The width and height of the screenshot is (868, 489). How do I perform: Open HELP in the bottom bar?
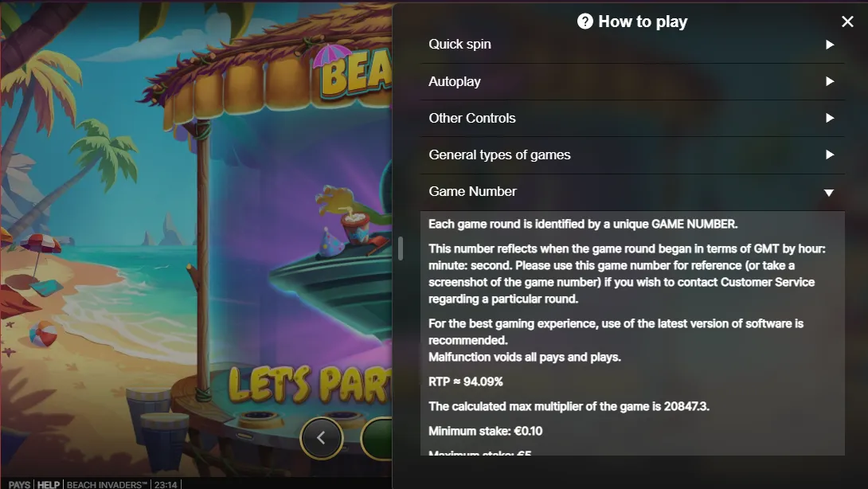(x=48, y=484)
